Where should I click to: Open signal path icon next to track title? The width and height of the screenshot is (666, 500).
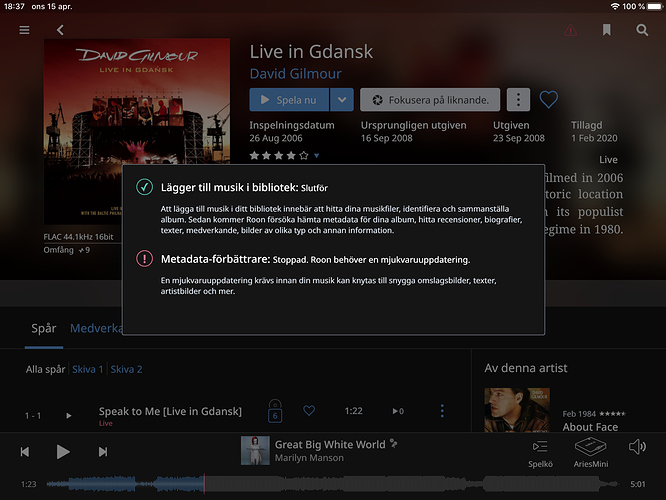(x=394, y=443)
